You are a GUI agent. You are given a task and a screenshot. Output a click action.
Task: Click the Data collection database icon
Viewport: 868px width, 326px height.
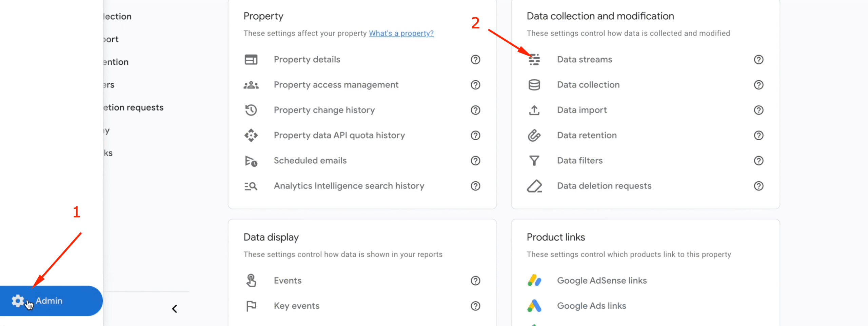[x=534, y=85]
